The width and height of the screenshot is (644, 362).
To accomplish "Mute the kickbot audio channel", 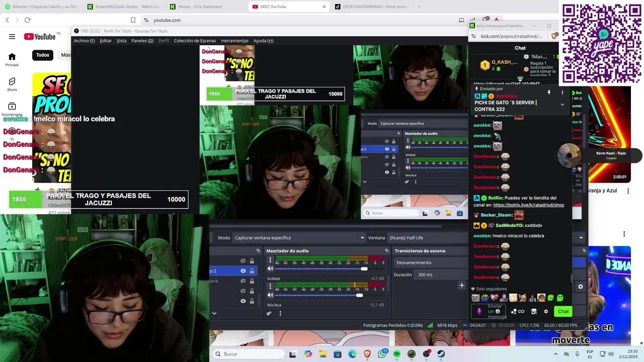I will pyautogui.click(x=270, y=295).
